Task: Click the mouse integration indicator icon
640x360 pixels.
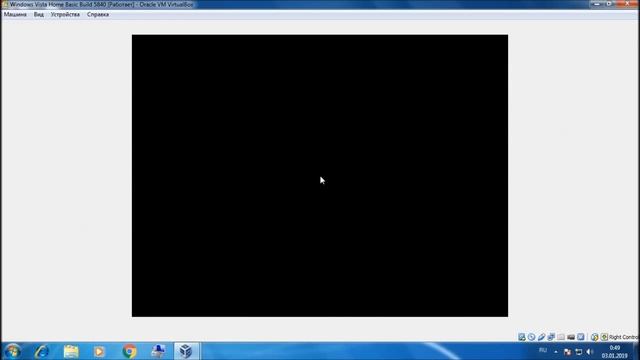Action: 594,337
